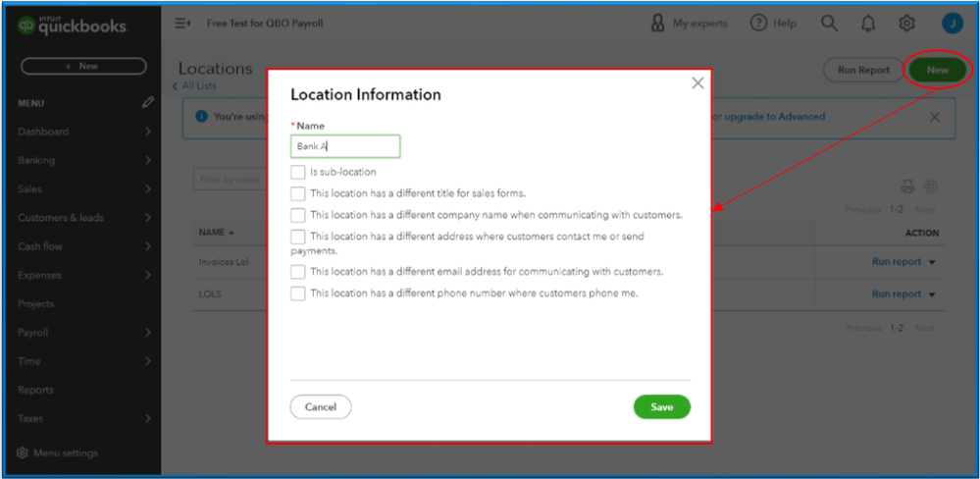The image size is (980, 479).
Task: Expand Payroll submenu chevron
Action: [x=148, y=333]
